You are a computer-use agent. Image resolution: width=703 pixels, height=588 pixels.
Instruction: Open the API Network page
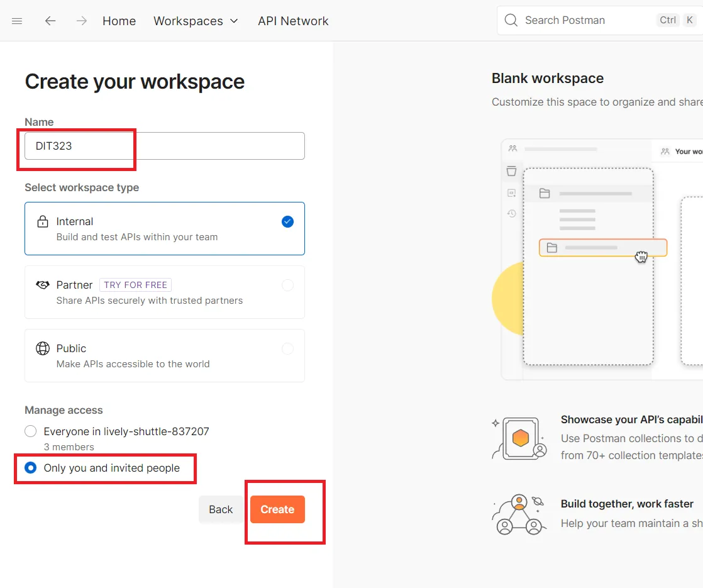coord(293,21)
